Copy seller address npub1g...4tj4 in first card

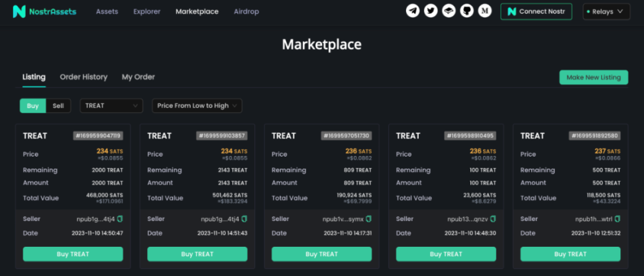pos(120,219)
